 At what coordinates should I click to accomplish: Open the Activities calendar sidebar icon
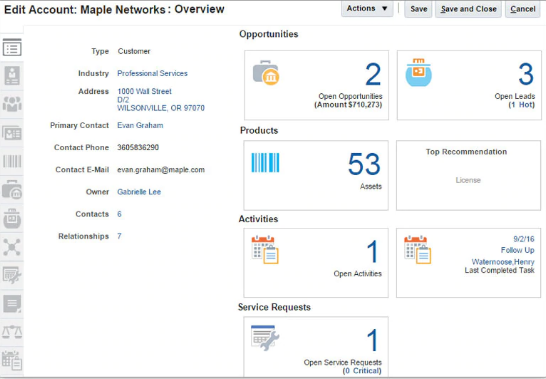coord(12,360)
